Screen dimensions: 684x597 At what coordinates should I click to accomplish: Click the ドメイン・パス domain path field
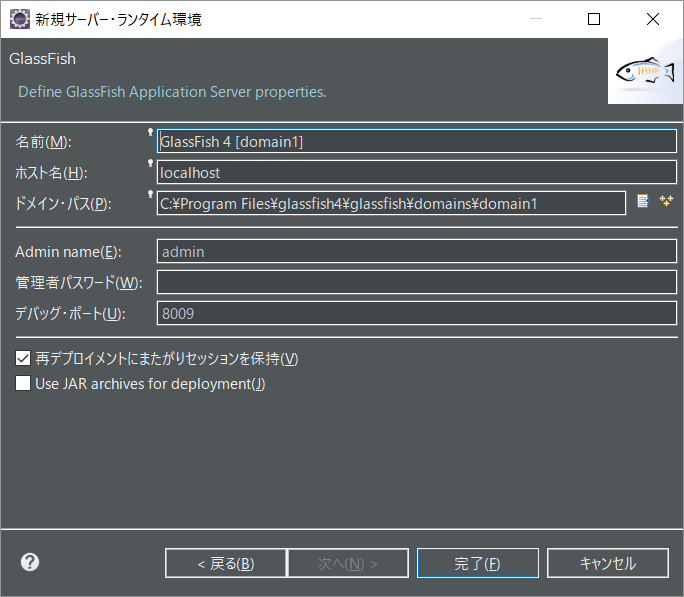click(x=391, y=203)
